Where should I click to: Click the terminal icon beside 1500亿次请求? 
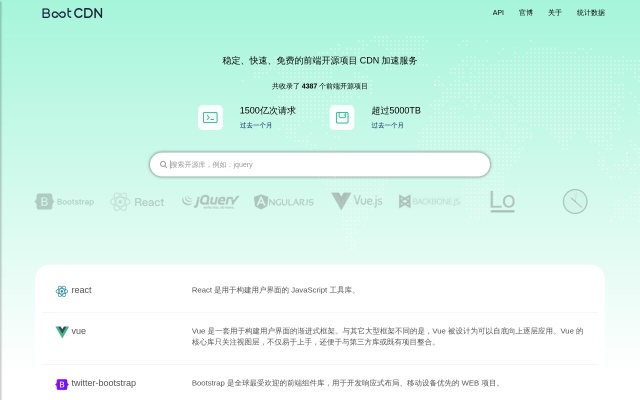(x=210, y=117)
